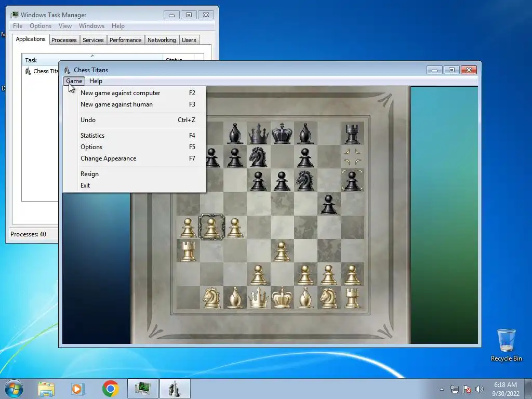Open Task Manager Options menu
532x399 pixels.
[41, 26]
